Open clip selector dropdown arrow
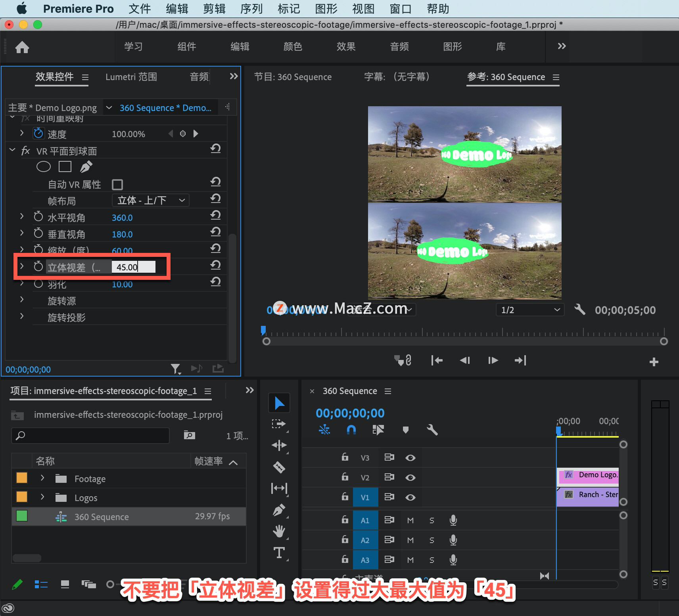This screenshot has height=616, width=679. 109,107
